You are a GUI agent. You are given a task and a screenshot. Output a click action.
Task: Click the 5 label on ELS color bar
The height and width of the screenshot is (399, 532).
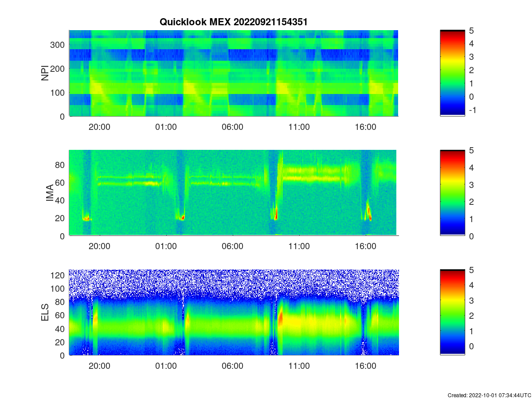coord(471,270)
